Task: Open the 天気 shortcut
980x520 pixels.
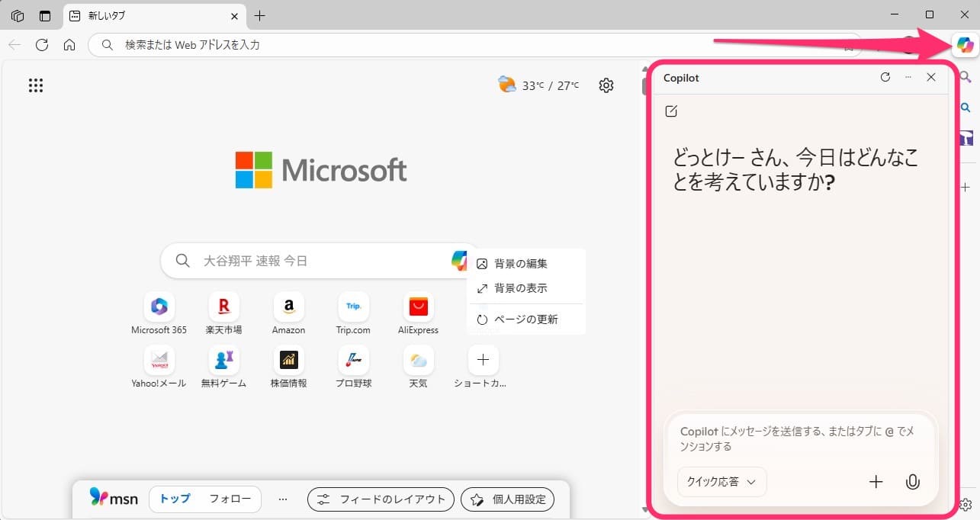Action: point(418,367)
